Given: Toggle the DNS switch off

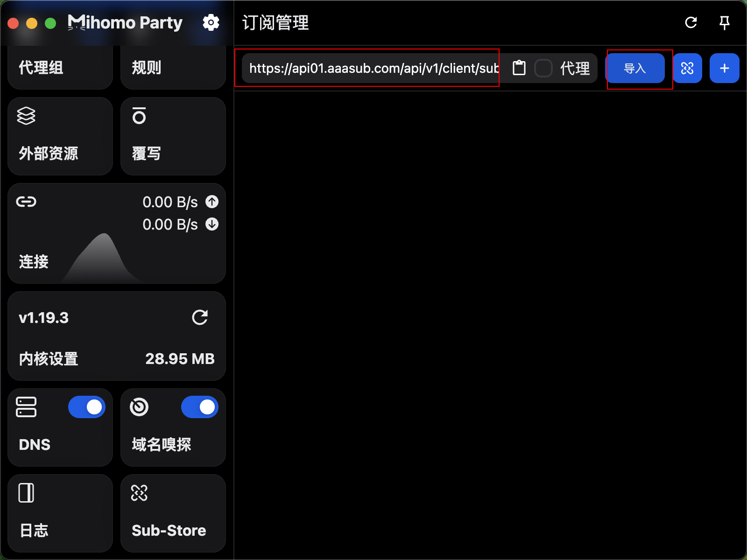Looking at the screenshot, I should [87, 407].
